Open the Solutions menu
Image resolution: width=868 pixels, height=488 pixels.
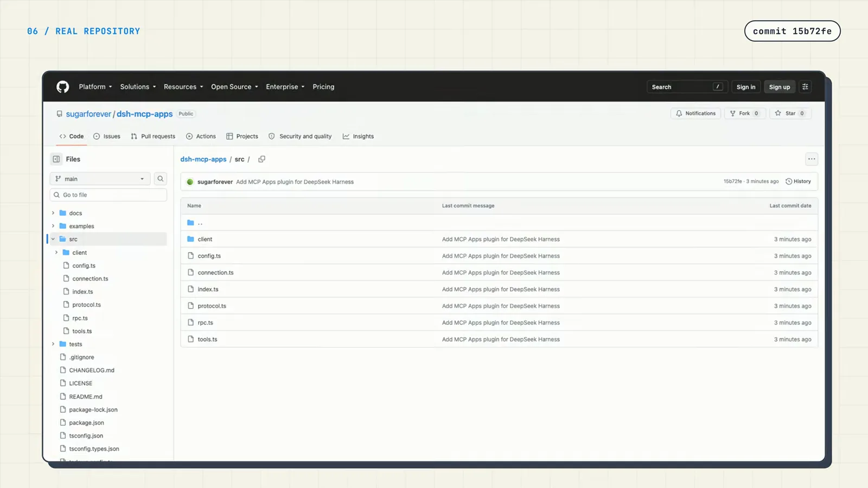(138, 87)
